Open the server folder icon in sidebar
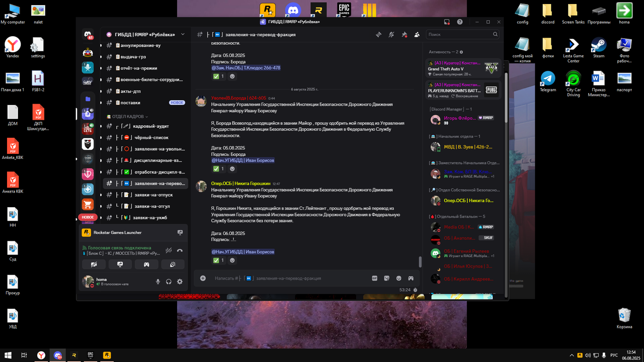The image size is (644, 362). pyautogui.click(x=88, y=99)
